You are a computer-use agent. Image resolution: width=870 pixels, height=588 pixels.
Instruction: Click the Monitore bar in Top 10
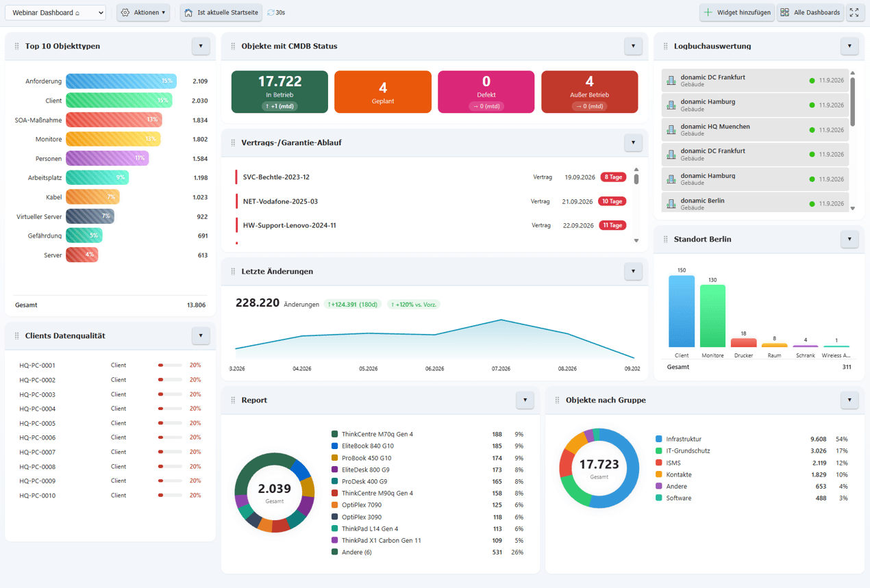pyautogui.click(x=113, y=139)
